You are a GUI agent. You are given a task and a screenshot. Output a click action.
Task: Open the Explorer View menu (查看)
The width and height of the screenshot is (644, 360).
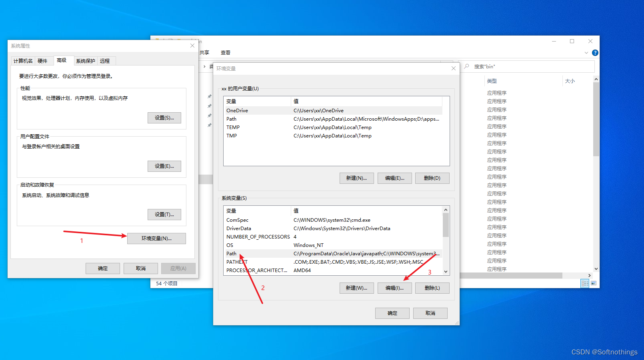[x=226, y=52]
